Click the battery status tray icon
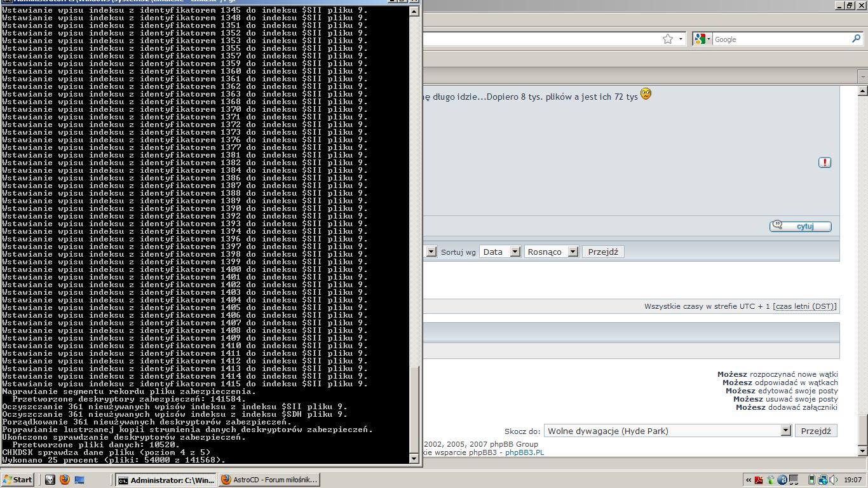 tap(811, 480)
